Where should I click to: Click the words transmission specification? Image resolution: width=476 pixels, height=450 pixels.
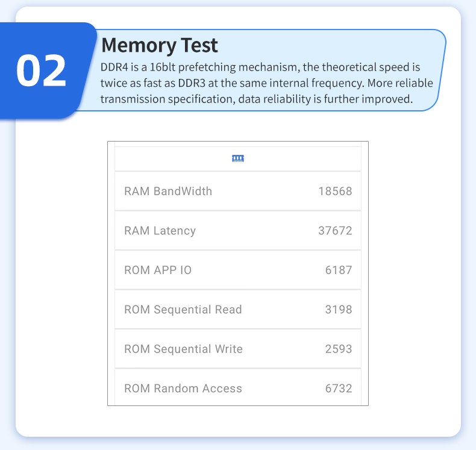click(x=167, y=99)
